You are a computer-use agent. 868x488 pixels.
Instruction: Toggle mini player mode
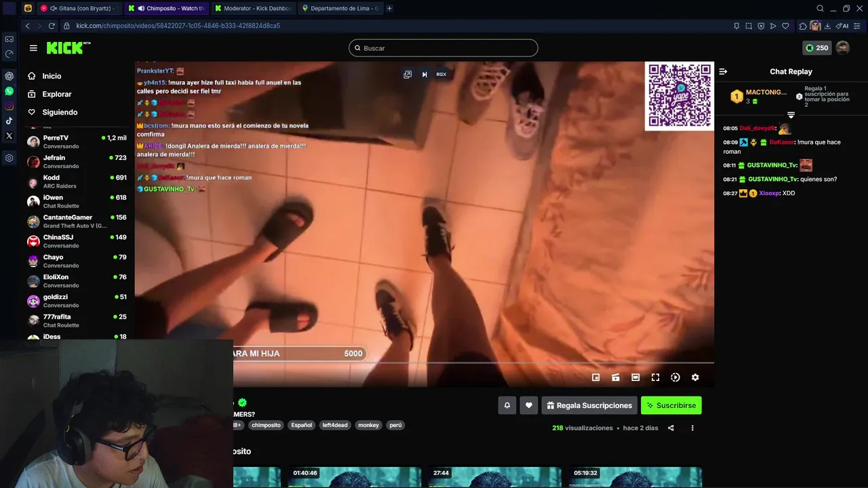coord(596,378)
